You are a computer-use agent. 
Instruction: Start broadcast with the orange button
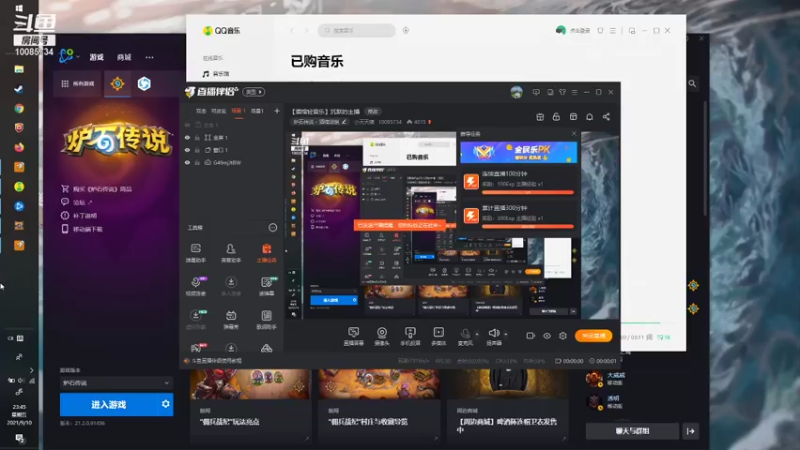(x=593, y=336)
